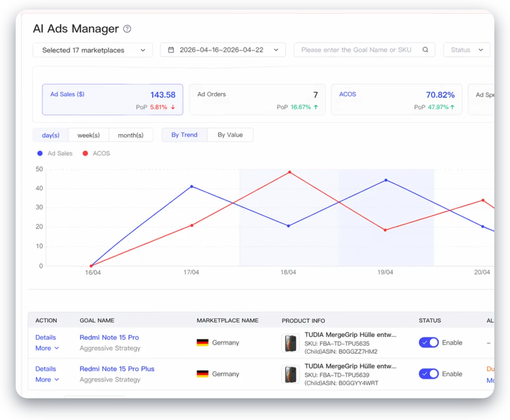Select the month(s) granularity tab
The image size is (510, 420).
tap(131, 135)
